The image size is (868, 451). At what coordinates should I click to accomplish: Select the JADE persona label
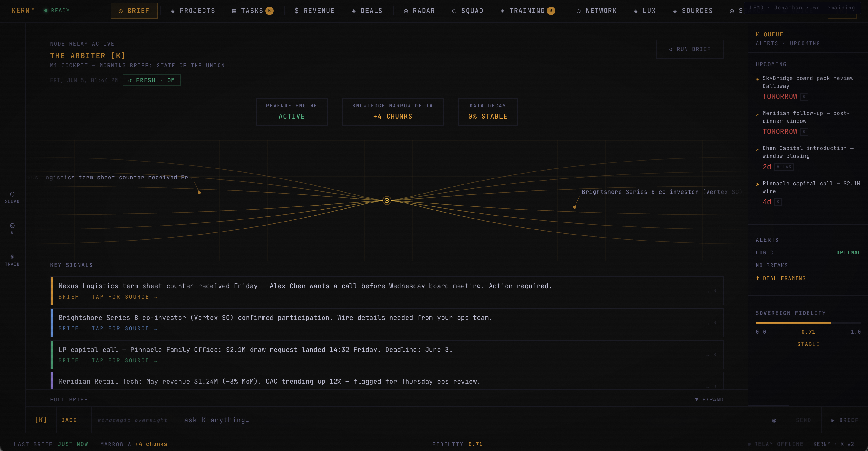(x=69, y=420)
